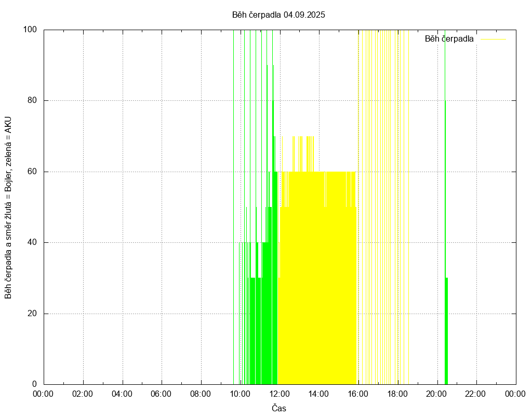Image resolution: width=532 pixels, height=416 pixels.
Task: Click the y-axis tick label '20'
Action: (32, 314)
